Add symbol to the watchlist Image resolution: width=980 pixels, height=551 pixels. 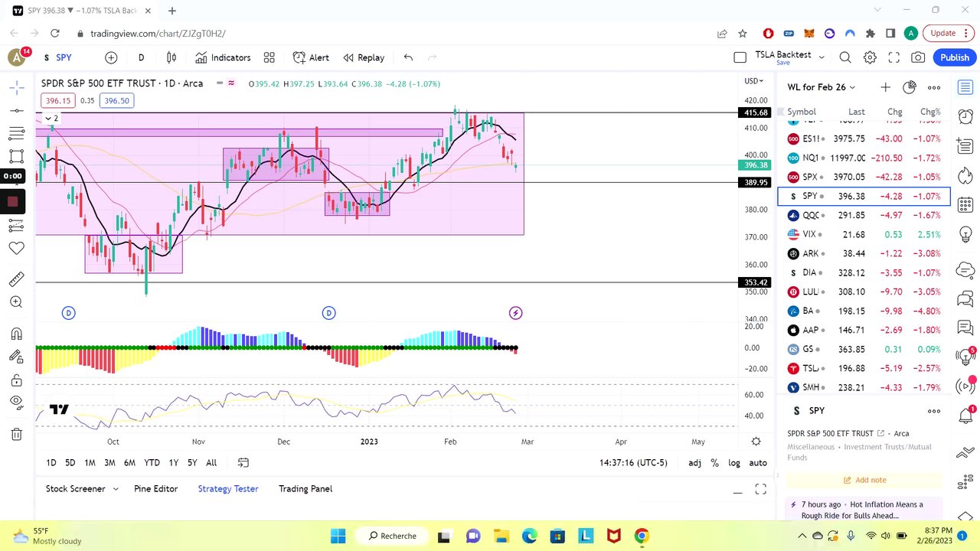tap(885, 87)
